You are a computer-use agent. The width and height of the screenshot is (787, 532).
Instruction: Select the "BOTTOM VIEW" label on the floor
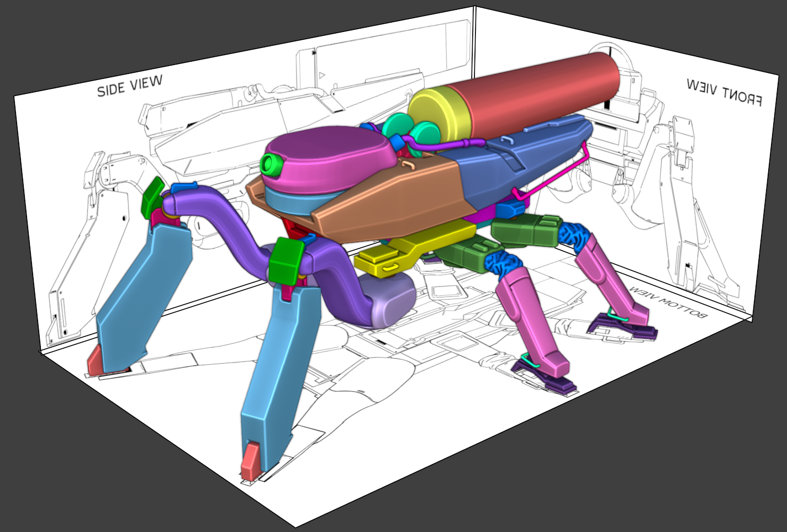668,302
